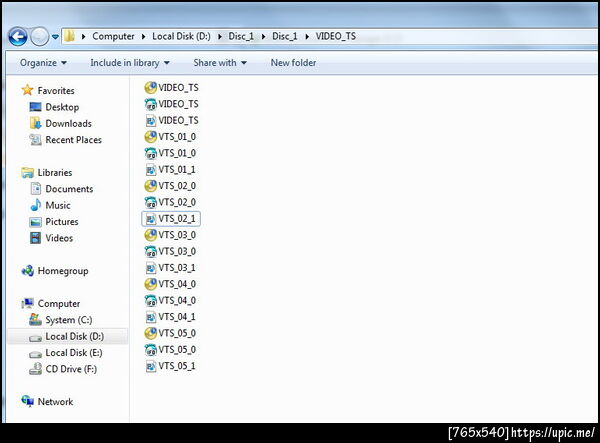This screenshot has width=600, height=443.
Task: Open Recent Places in Favorites
Action: pos(73,140)
